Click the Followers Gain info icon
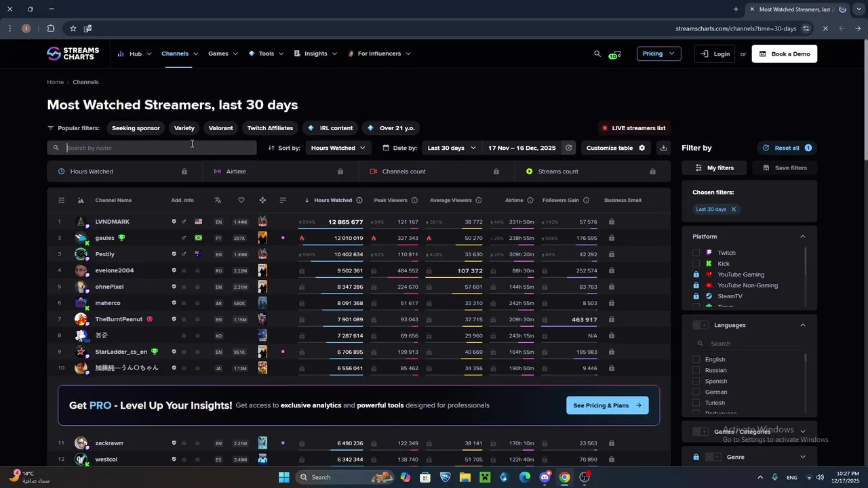The image size is (868, 488). pyautogui.click(x=587, y=200)
